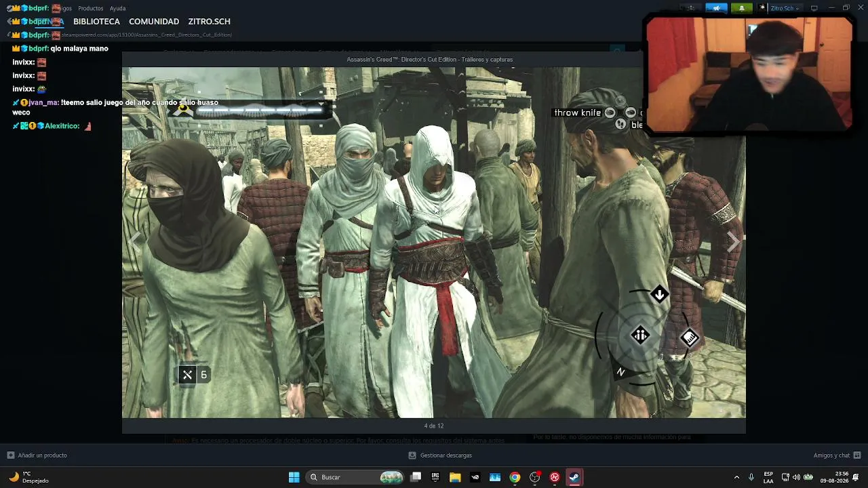Switch to the COMUNIDAD tab

[x=154, y=22]
